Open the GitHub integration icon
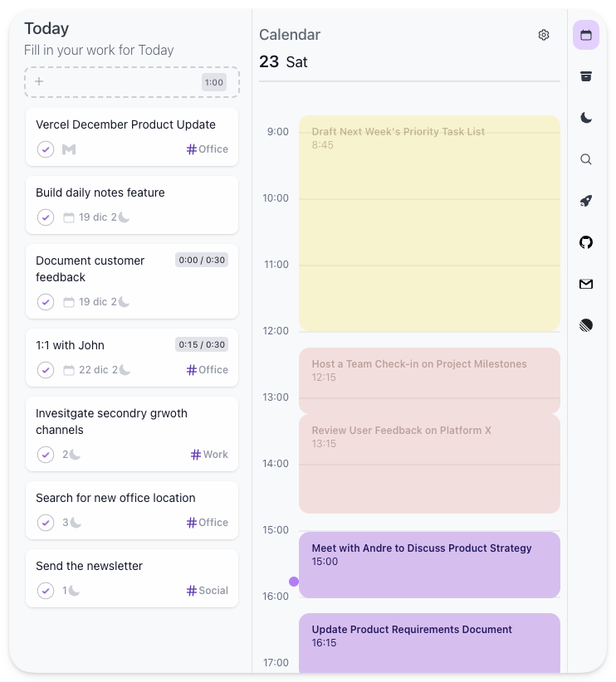 pos(585,242)
